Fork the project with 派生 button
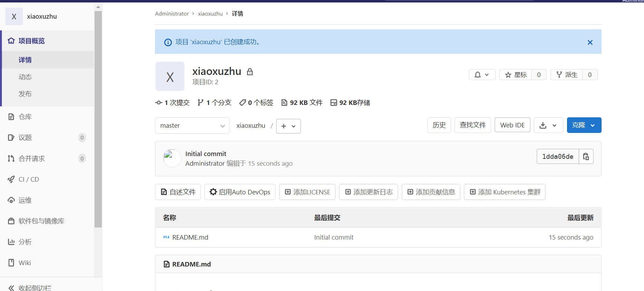 point(567,75)
